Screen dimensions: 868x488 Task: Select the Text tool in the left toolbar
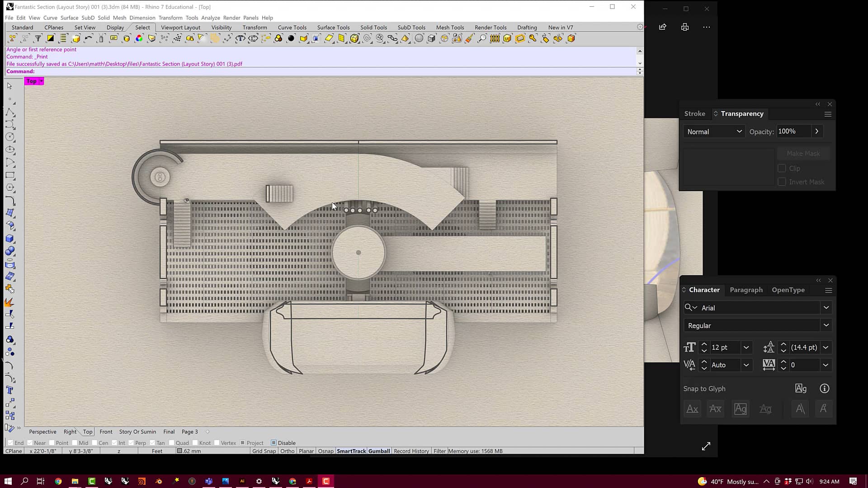10,390
